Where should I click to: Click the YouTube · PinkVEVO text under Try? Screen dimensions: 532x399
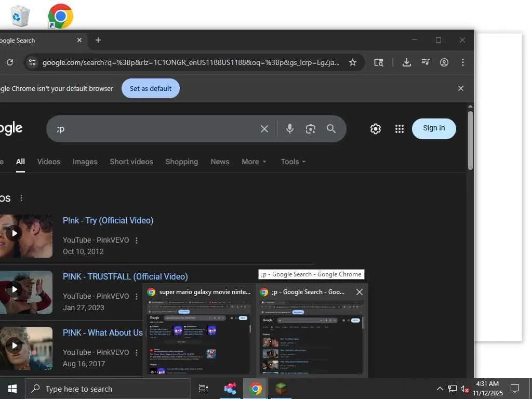tap(96, 240)
